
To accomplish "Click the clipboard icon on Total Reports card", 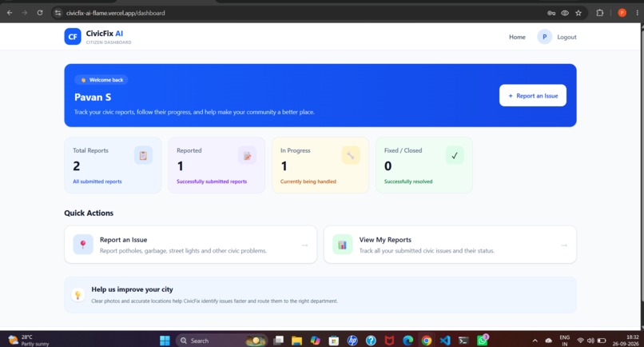I will point(143,155).
